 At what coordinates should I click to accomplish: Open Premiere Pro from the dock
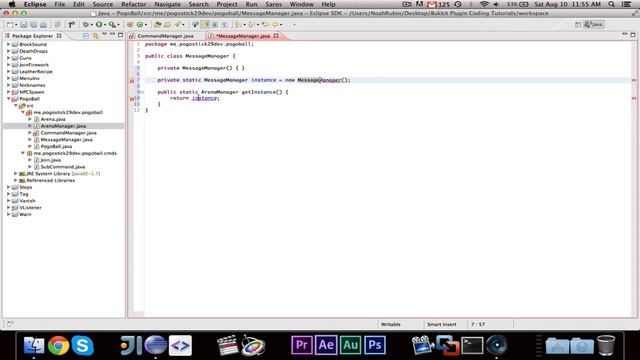tap(302, 345)
